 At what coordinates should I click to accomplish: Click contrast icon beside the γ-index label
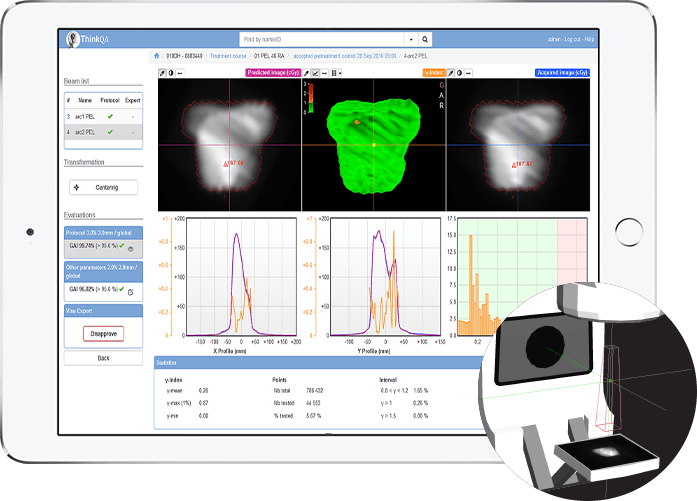coord(460,73)
